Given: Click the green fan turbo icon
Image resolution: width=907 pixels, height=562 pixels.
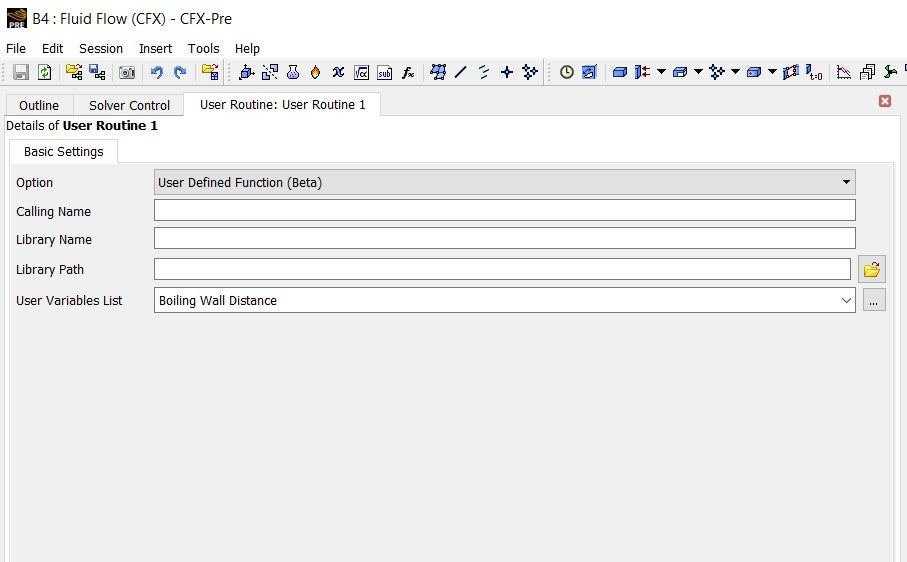Looking at the screenshot, I should (890, 72).
